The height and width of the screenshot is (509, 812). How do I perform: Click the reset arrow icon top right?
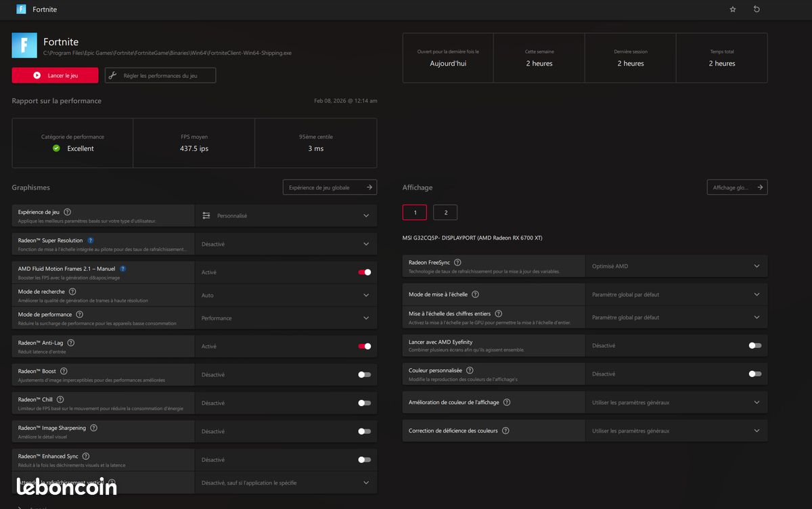757,9
